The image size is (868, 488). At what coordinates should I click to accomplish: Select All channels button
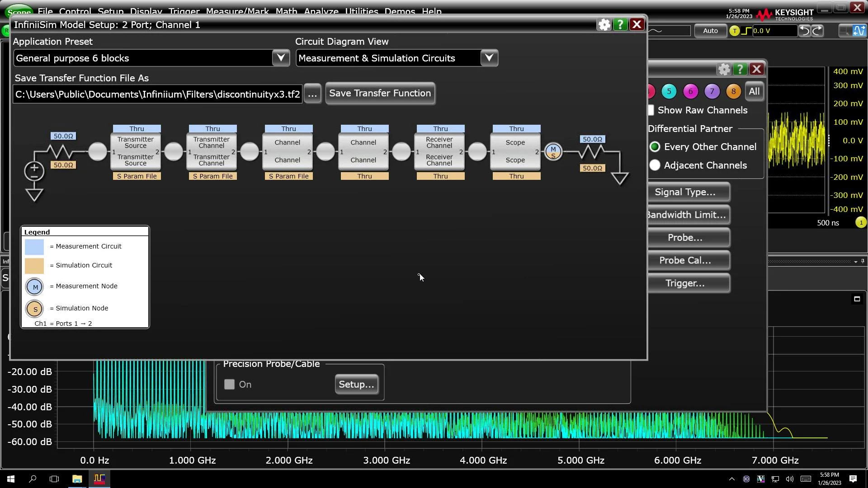(x=754, y=92)
